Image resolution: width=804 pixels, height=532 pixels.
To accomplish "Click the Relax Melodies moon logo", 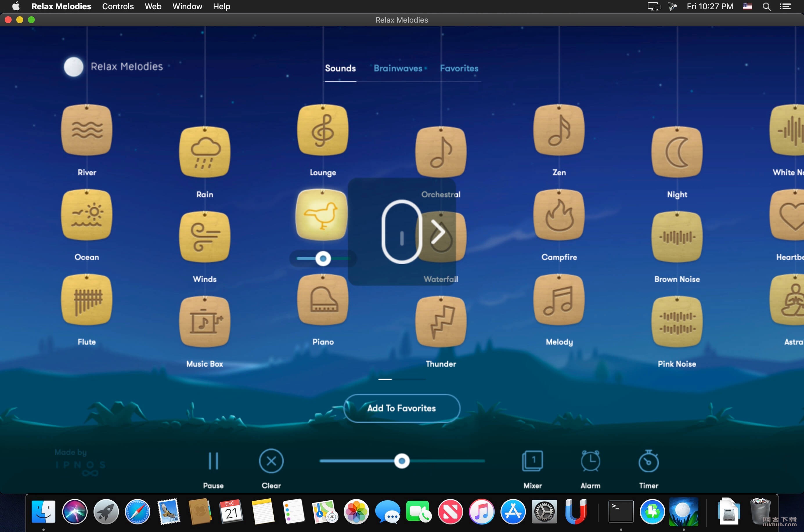I will pos(74,67).
